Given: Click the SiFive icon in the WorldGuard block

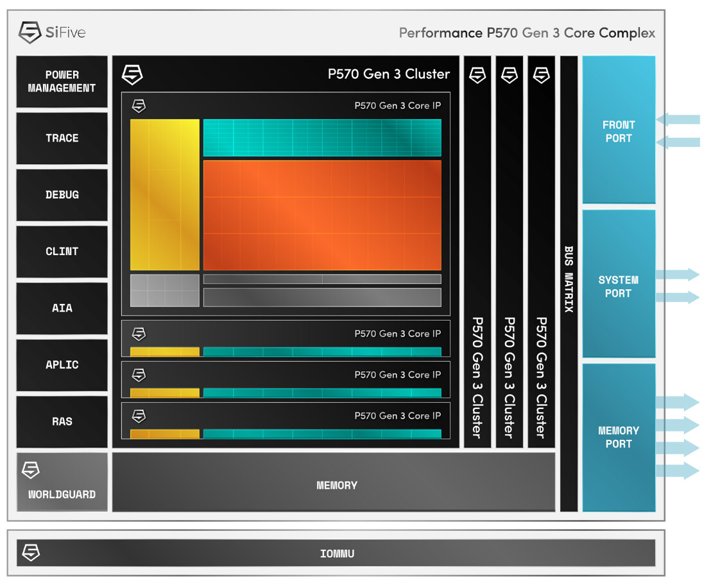Looking at the screenshot, I should [x=31, y=470].
